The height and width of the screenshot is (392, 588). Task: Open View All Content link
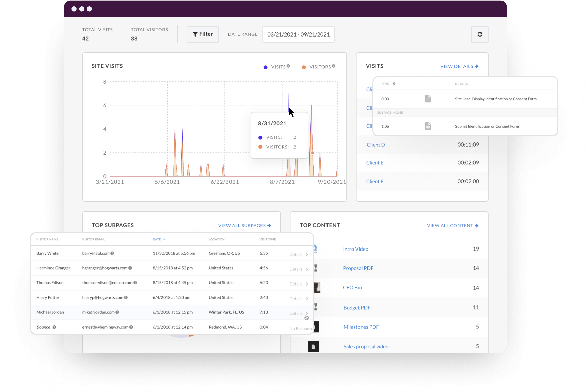coord(452,226)
